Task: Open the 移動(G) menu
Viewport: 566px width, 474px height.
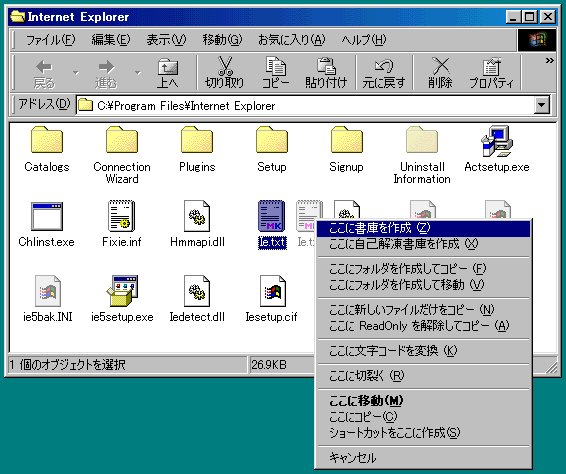Action: point(222,40)
